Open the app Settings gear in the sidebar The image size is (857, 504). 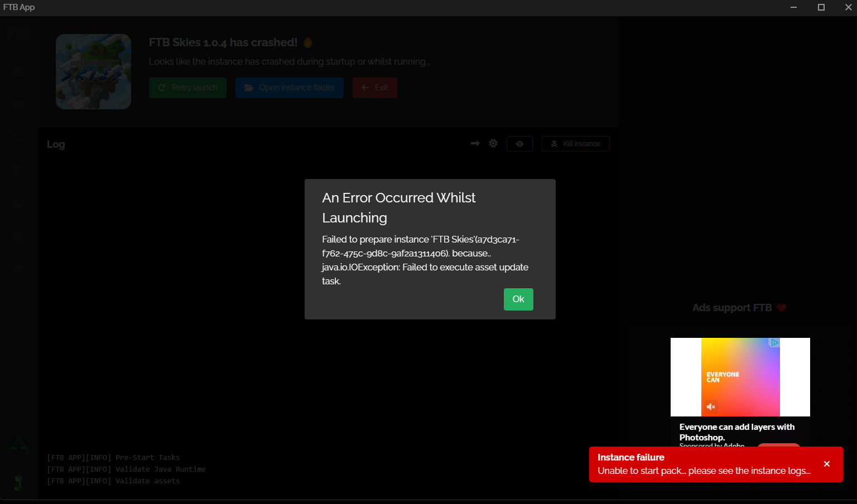(x=18, y=269)
